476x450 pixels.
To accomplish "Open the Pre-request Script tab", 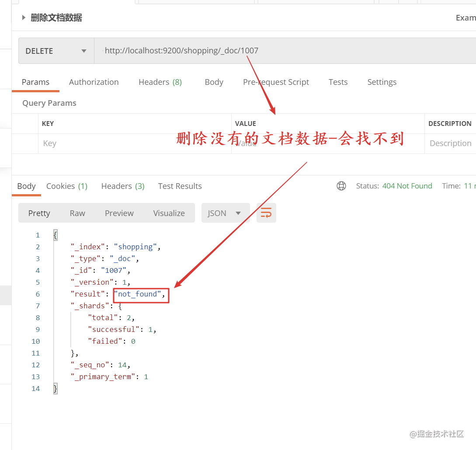I will pyautogui.click(x=276, y=82).
